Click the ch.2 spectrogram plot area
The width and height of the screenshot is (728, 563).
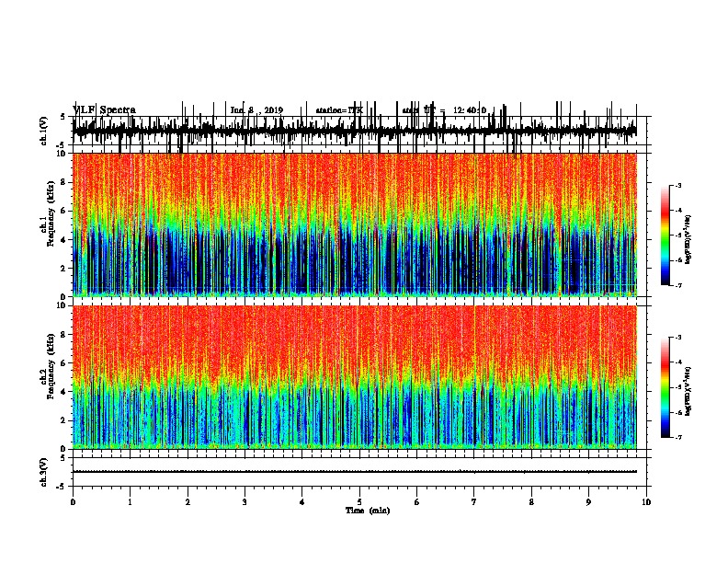[354, 377]
